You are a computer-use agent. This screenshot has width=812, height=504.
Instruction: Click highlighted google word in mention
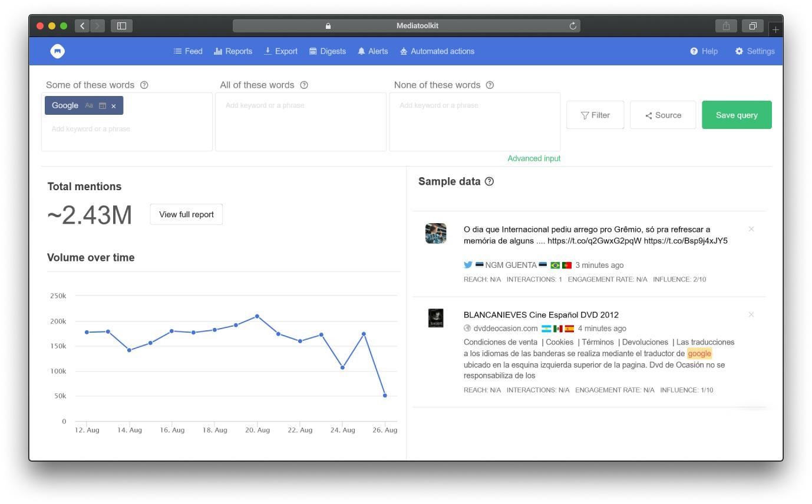tap(699, 353)
